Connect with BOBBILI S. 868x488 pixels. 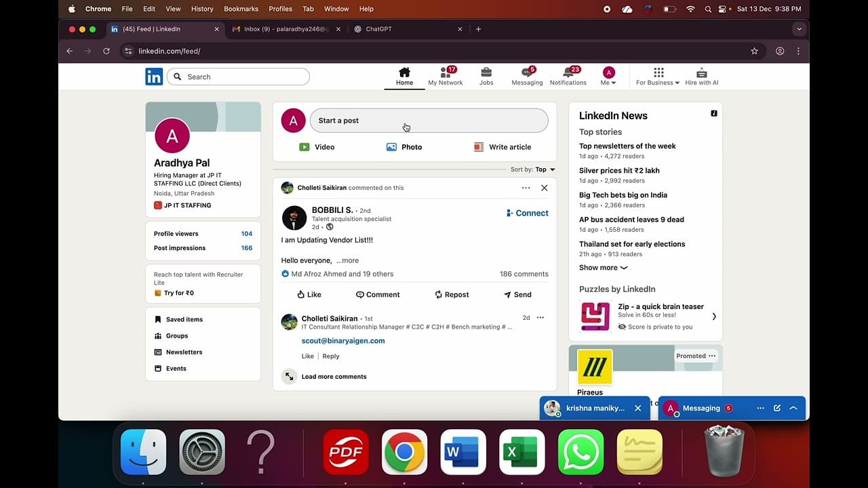click(527, 213)
